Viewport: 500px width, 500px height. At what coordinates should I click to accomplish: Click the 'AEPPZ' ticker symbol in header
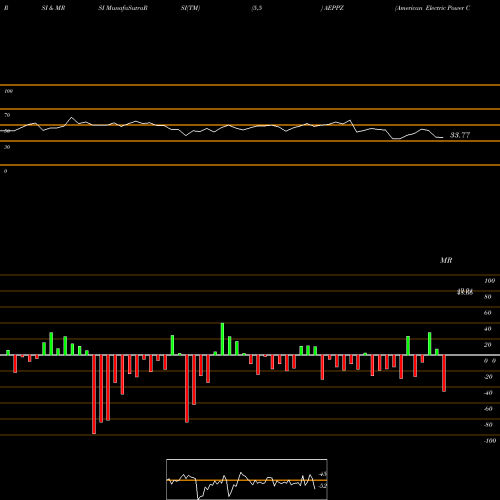click(x=334, y=8)
